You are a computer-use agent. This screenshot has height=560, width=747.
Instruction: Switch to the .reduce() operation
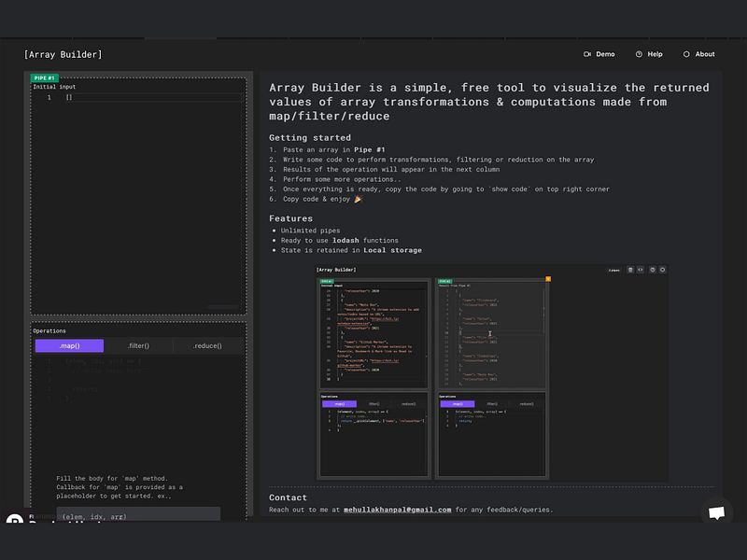207,345
